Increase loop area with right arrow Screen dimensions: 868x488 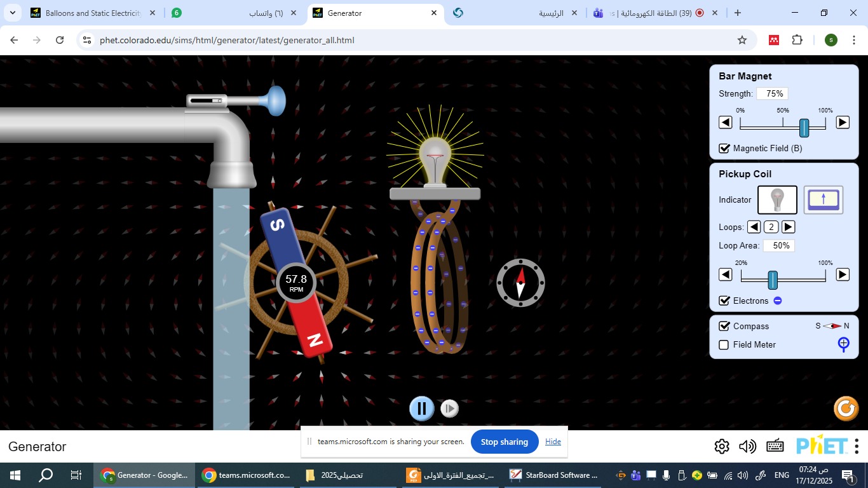pos(842,274)
